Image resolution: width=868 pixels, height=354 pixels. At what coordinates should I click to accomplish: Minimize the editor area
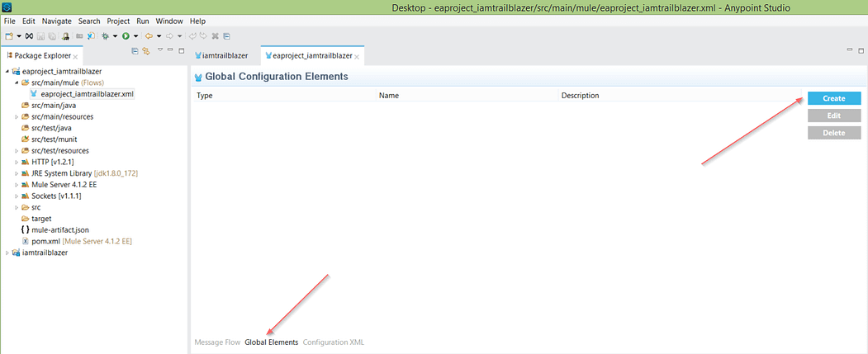pos(850,50)
